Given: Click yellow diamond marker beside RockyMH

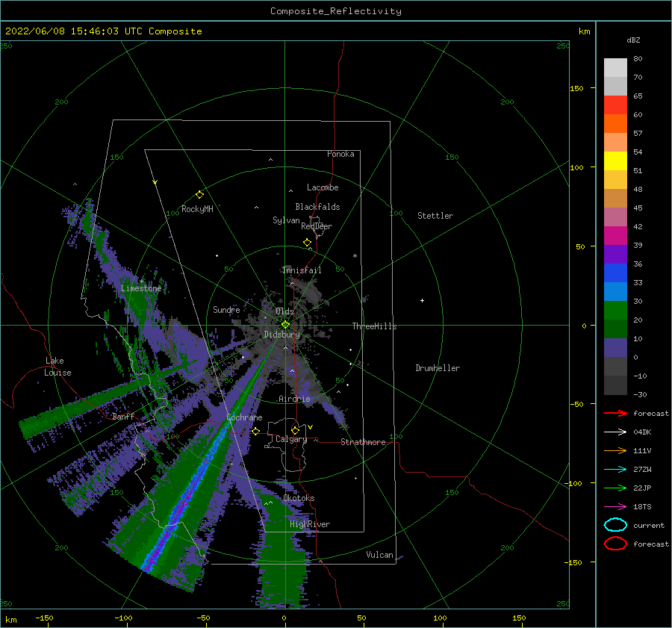Looking at the screenshot, I should pyautogui.click(x=199, y=195).
